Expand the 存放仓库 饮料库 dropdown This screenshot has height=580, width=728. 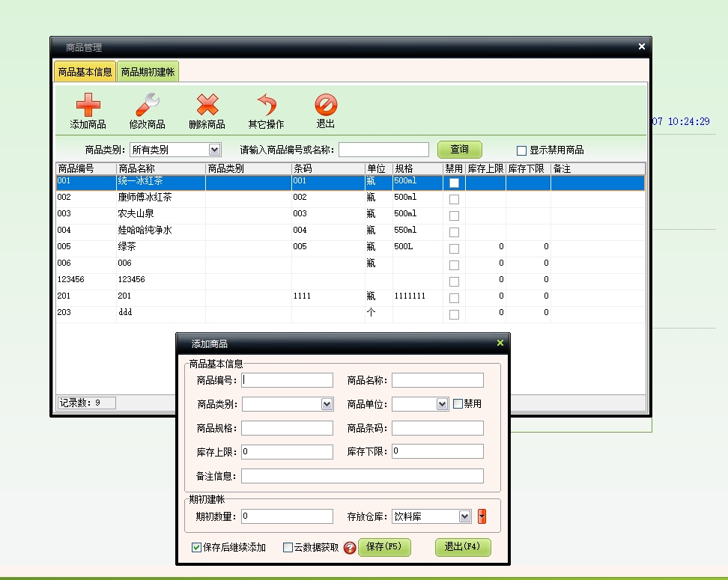[464, 516]
